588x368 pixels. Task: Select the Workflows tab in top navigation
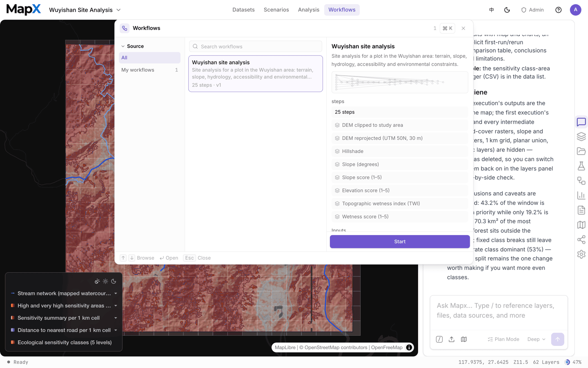[342, 10]
